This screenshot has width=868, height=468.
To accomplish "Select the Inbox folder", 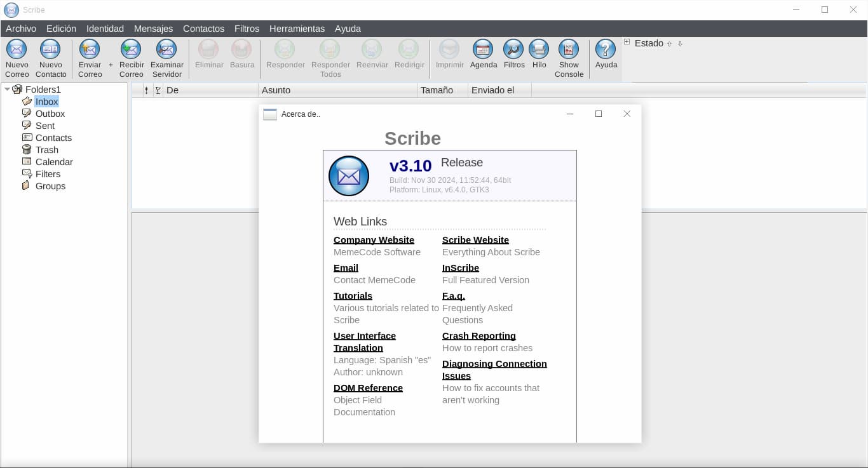I will (x=46, y=102).
